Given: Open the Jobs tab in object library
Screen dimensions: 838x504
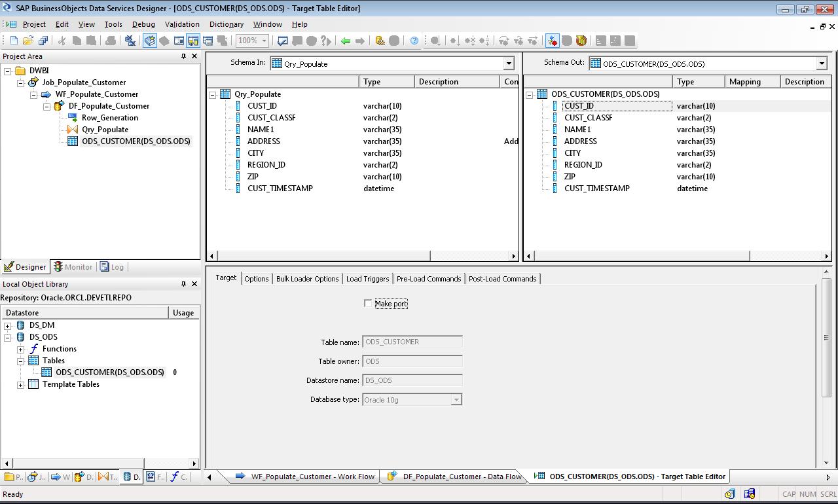Looking at the screenshot, I should (37, 477).
